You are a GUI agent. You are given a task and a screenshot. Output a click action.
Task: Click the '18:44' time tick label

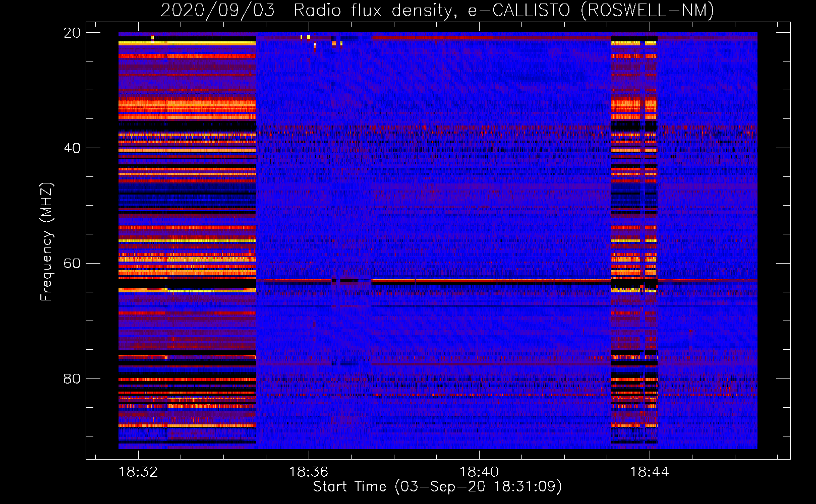click(650, 472)
